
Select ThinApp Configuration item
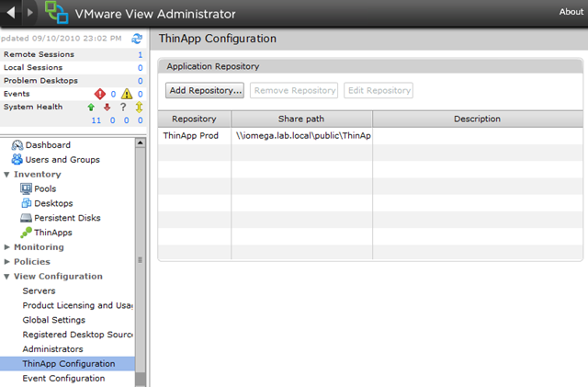tap(67, 364)
